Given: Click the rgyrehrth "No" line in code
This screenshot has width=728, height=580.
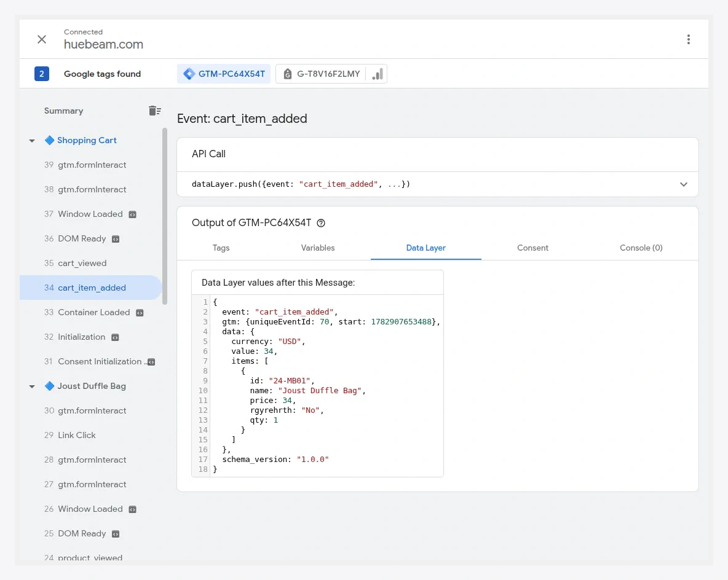Looking at the screenshot, I should [287, 410].
